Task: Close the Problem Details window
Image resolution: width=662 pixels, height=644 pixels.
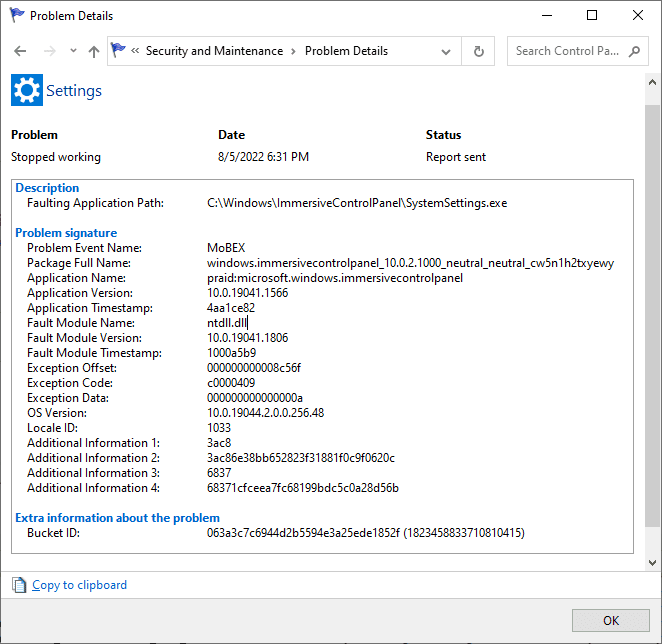Action: [638, 16]
